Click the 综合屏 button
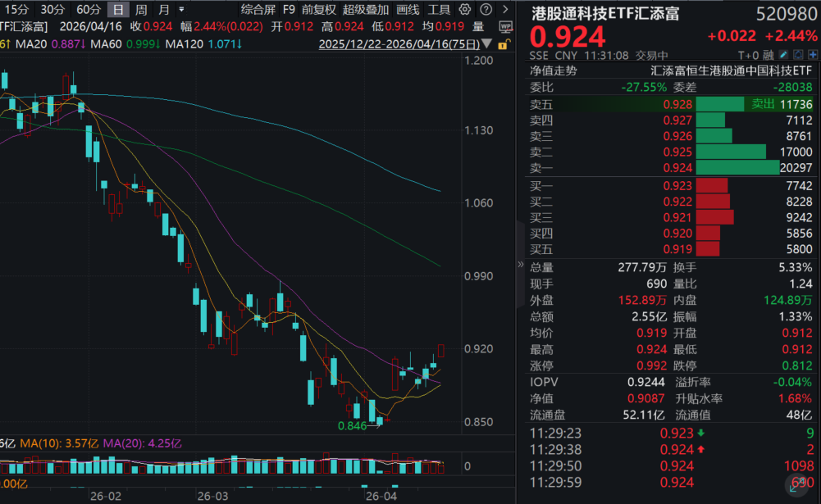The height and width of the screenshot is (504, 821). point(258,10)
